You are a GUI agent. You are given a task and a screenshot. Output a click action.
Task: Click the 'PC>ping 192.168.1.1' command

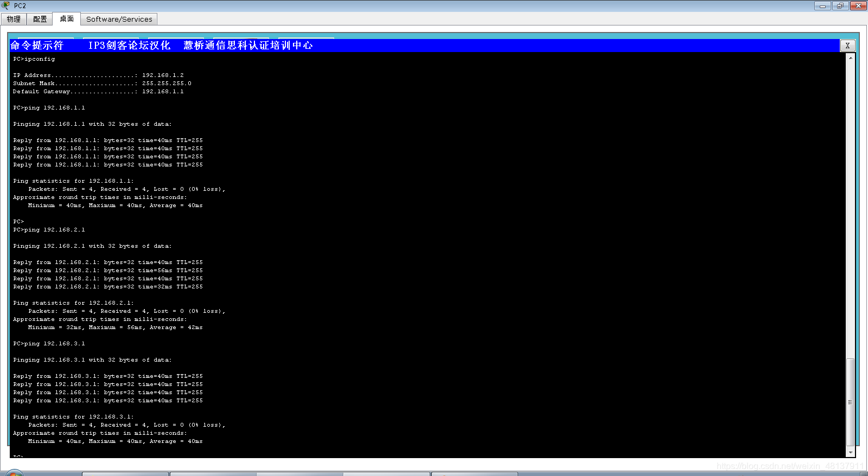coord(49,108)
